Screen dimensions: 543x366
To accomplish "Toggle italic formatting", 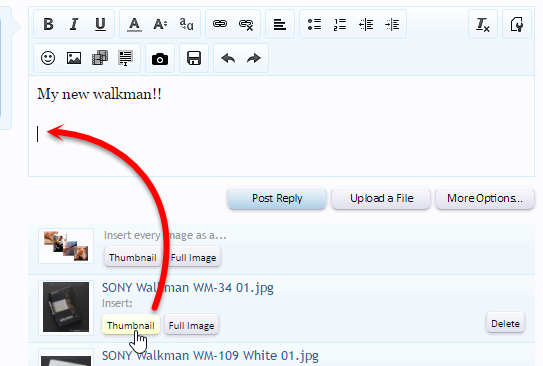I will pyautogui.click(x=74, y=24).
